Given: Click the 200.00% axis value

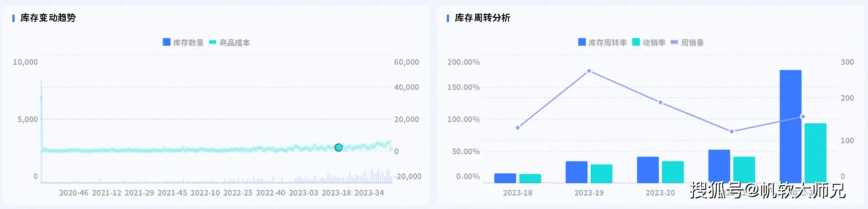Looking at the screenshot, I should point(463,62).
